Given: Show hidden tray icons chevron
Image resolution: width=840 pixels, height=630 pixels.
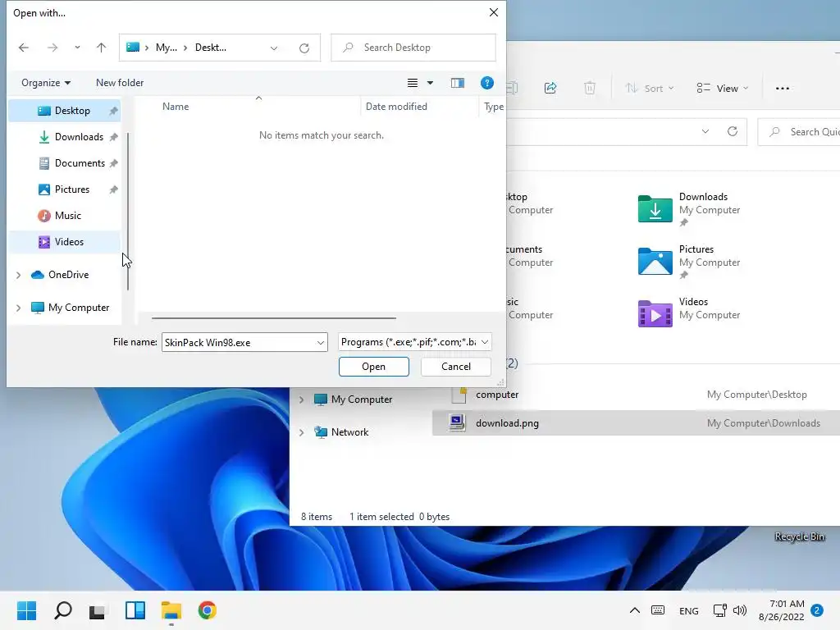Looking at the screenshot, I should pos(634,610).
